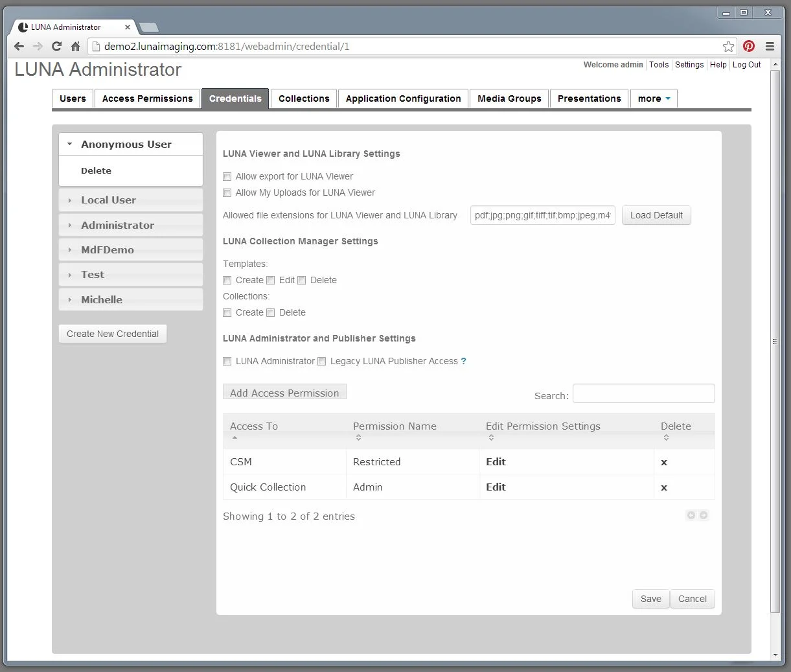Enable Legacy LUNA Publisher Access

[x=322, y=361]
